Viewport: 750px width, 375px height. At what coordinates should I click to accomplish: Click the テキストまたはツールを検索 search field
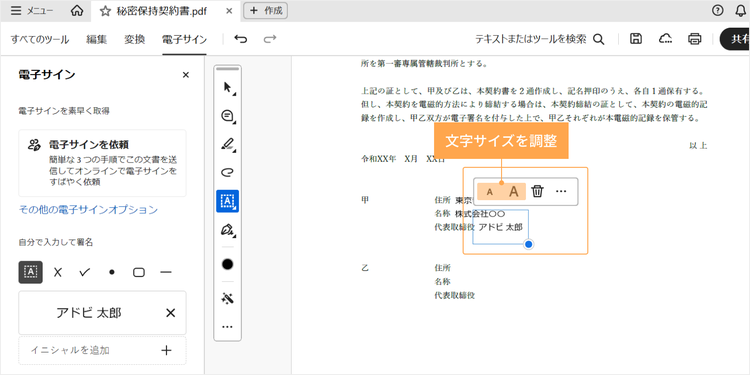[x=530, y=39]
